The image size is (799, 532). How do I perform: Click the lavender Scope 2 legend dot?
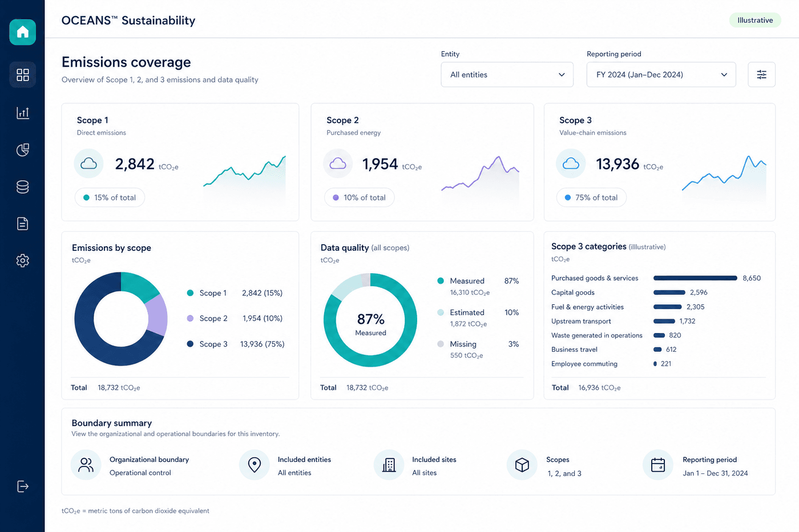pos(190,318)
